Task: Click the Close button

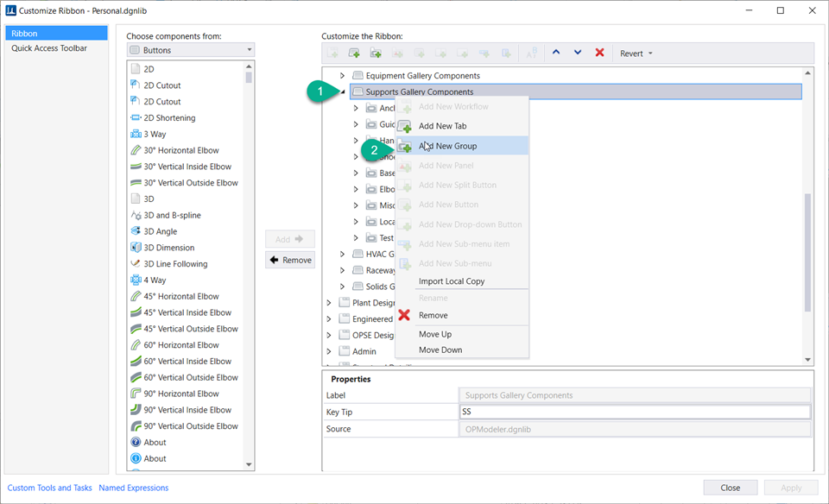Action: coord(730,488)
